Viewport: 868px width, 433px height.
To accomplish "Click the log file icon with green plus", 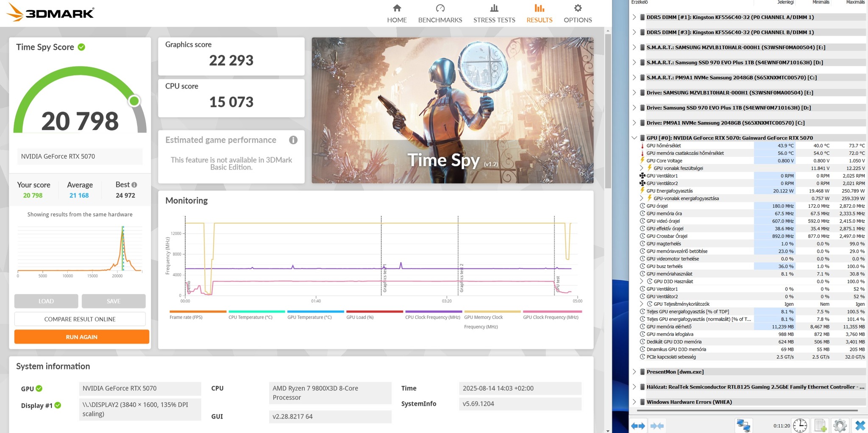I will tap(821, 425).
